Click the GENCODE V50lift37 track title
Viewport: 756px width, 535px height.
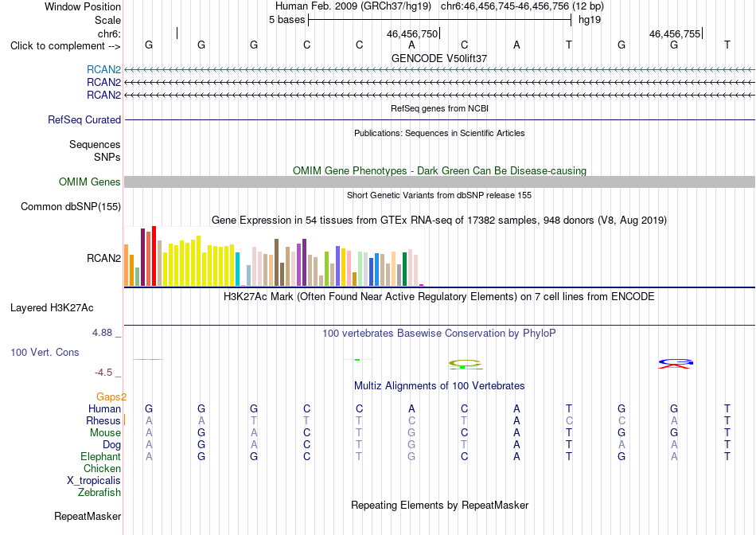pos(439,58)
